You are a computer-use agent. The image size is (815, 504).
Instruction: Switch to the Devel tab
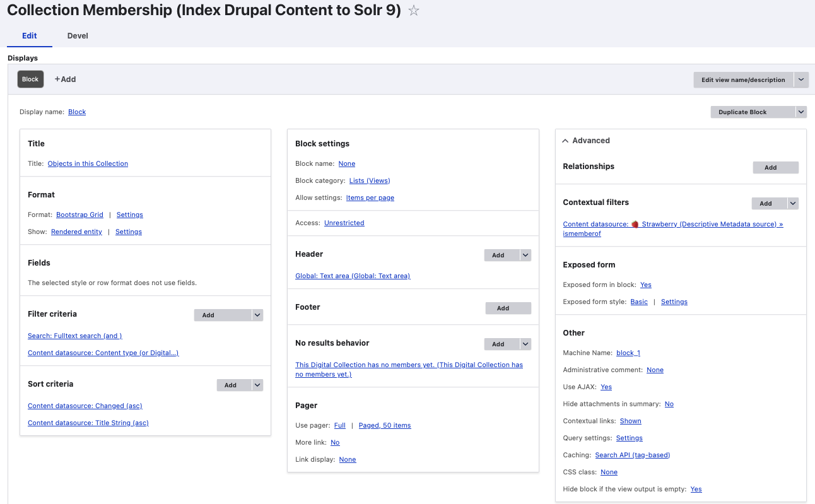coord(78,36)
